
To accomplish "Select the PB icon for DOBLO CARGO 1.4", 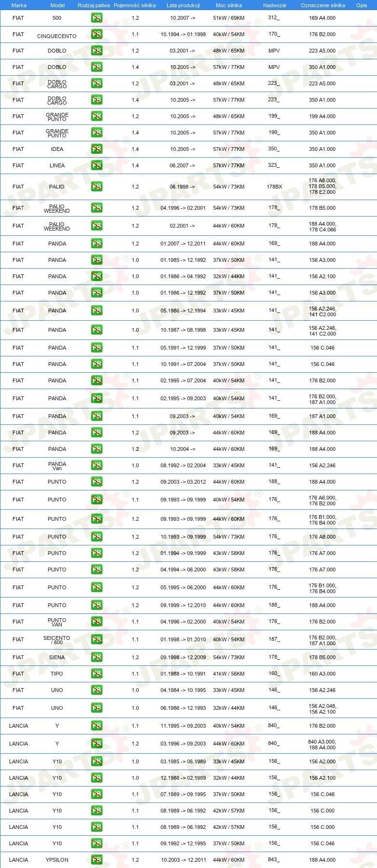I will [97, 100].
